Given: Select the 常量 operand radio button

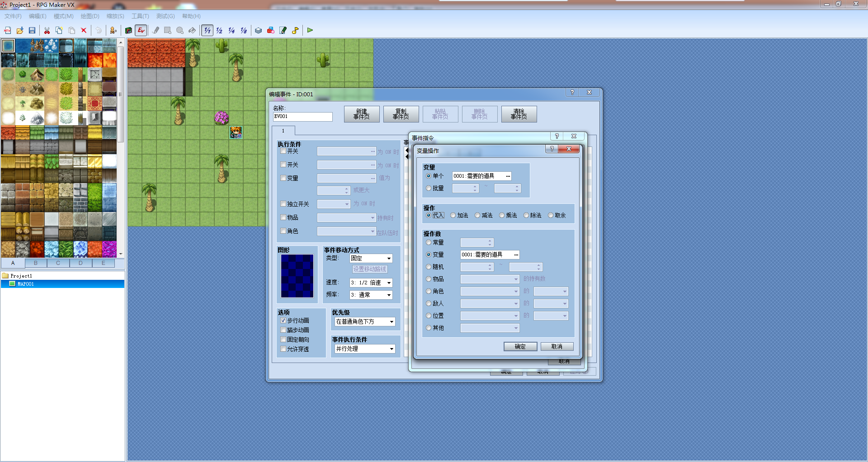Looking at the screenshot, I should coord(429,243).
